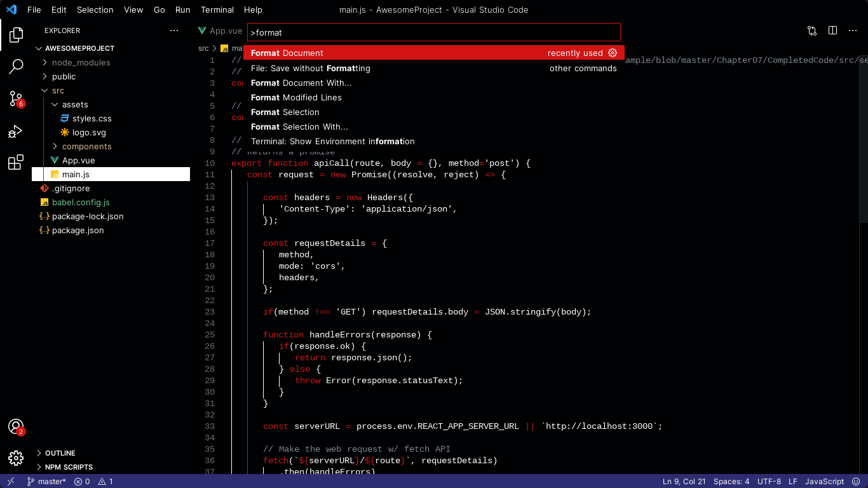The height and width of the screenshot is (488, 868).
Task: Open the Search view in activity bar
Action: (16, 66)
